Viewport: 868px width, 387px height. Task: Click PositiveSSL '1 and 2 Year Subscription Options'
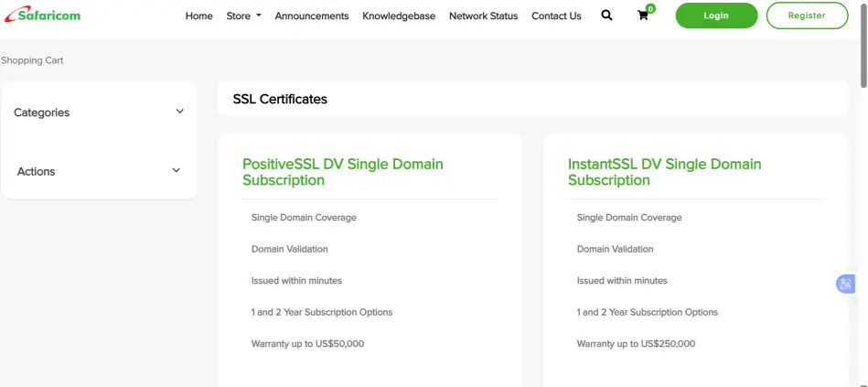[322, 312]
